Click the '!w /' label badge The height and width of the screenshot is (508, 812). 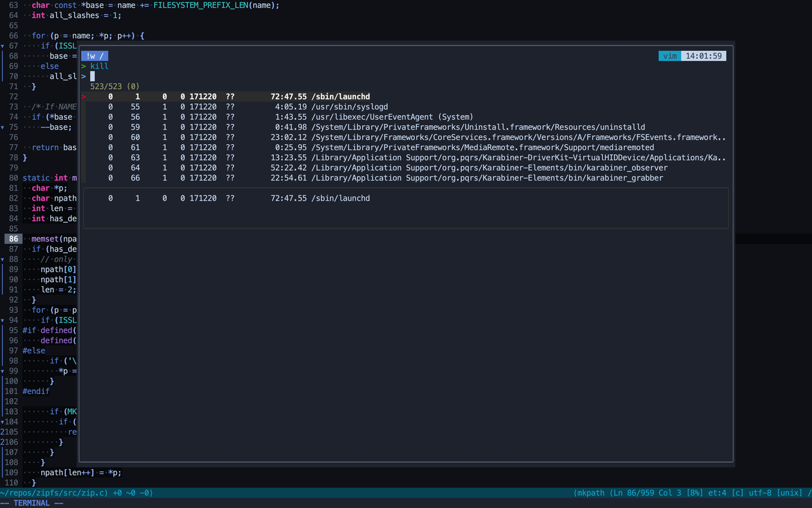(95, 56)
